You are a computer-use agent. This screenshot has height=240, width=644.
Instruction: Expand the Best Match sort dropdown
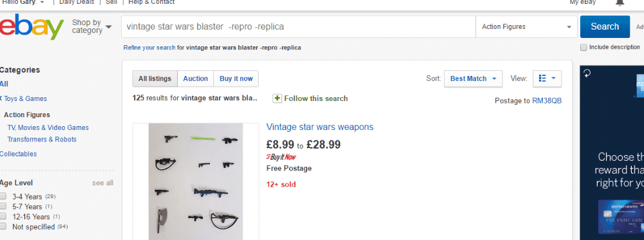[473, 78]
